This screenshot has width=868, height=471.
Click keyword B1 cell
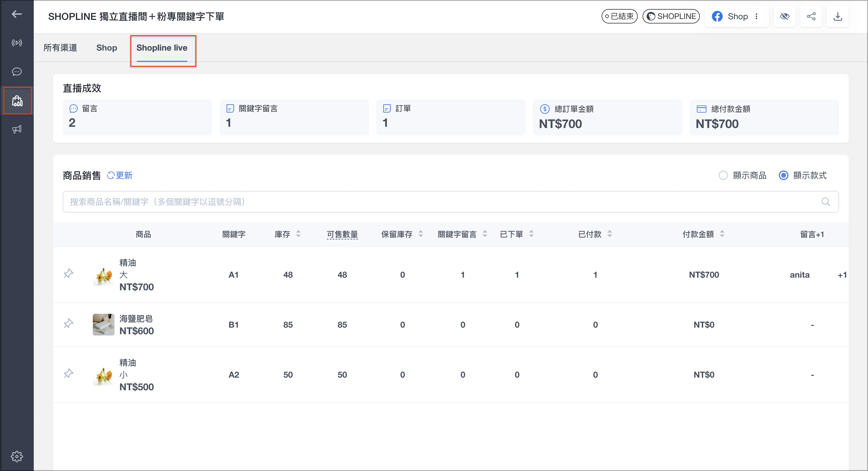(x=234, y=325)
